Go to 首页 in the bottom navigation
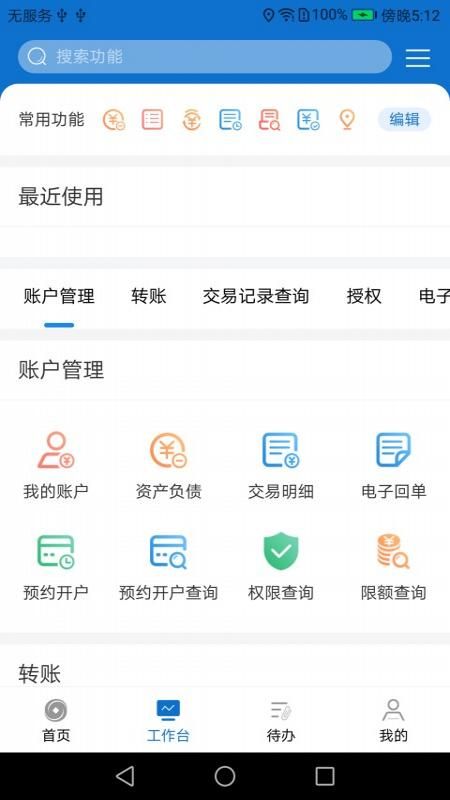The width and height of the screenshot is (450, 800). [x=56, y=720]
